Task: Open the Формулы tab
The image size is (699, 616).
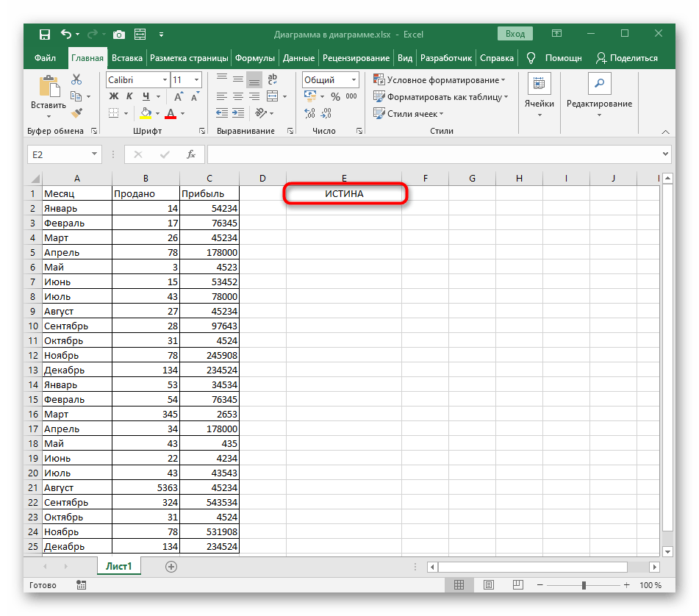Action: pos(255,58)
